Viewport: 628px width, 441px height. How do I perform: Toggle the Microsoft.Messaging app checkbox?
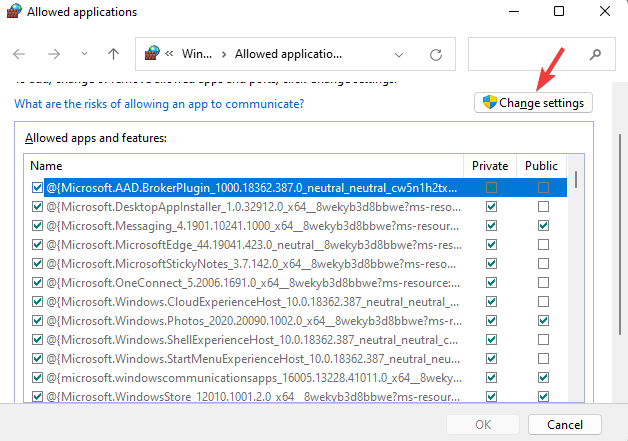coord(37,226)
